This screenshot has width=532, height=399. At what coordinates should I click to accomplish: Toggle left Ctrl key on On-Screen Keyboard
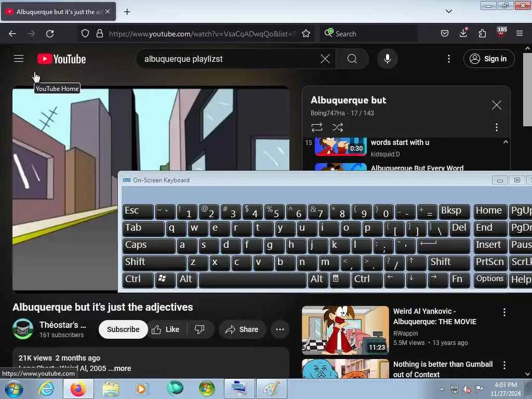click(138, 280)
